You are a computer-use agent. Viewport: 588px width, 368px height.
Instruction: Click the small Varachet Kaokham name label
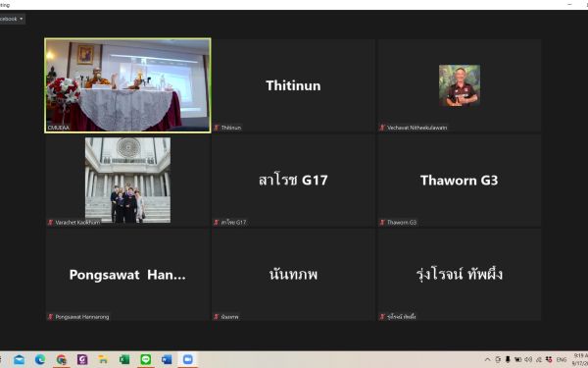pyautogui.click(x=77, y=223)
